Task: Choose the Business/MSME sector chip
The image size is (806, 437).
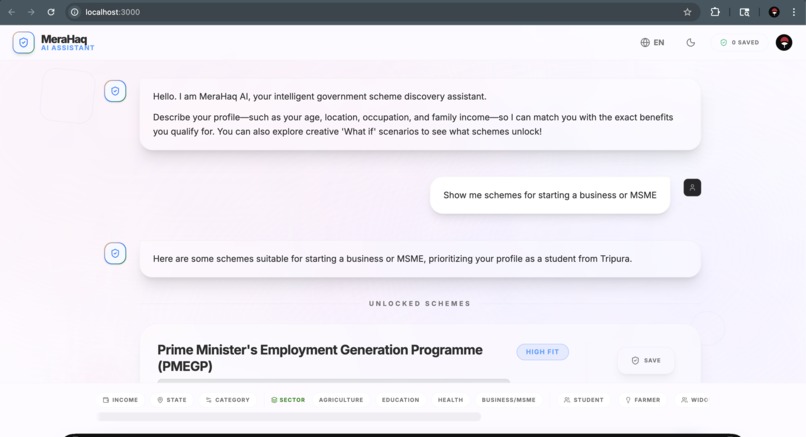Action: pyautogui.click(x=508, y=399)
